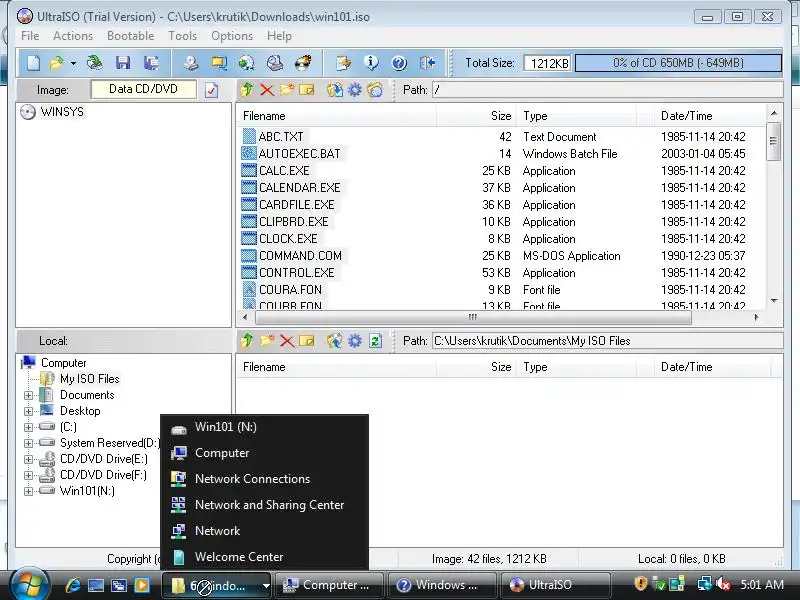Screen dimensions: 800x600
Task: Click the red X delete icon in the Local toolbar
Action: 287,341
